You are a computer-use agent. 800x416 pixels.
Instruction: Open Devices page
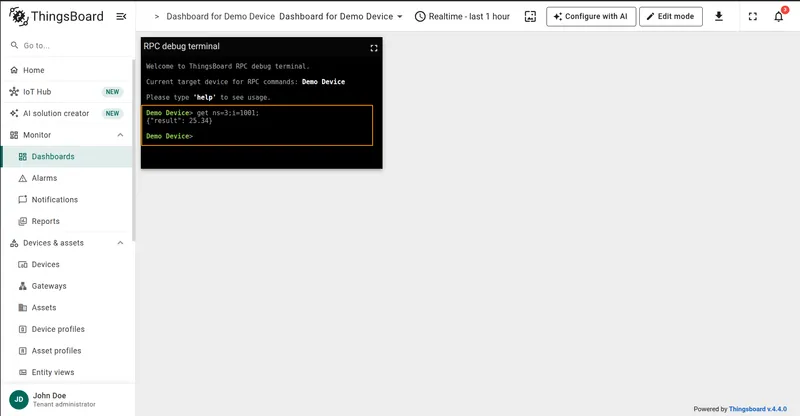(67, 264)
